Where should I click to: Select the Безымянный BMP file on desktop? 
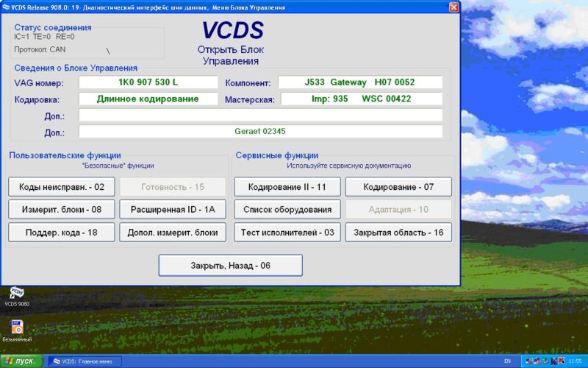(x=16, y=327)
